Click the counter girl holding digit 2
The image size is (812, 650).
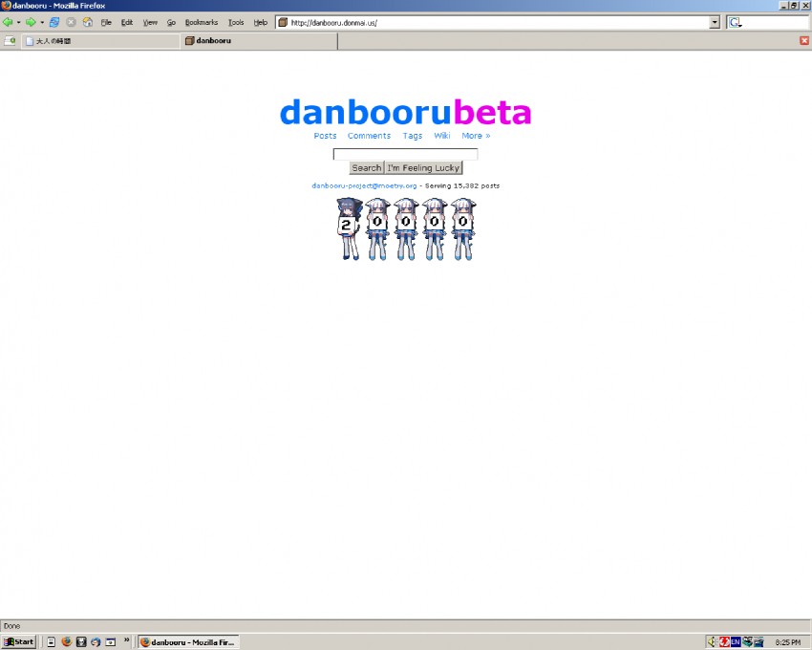(x=349, y=228)
